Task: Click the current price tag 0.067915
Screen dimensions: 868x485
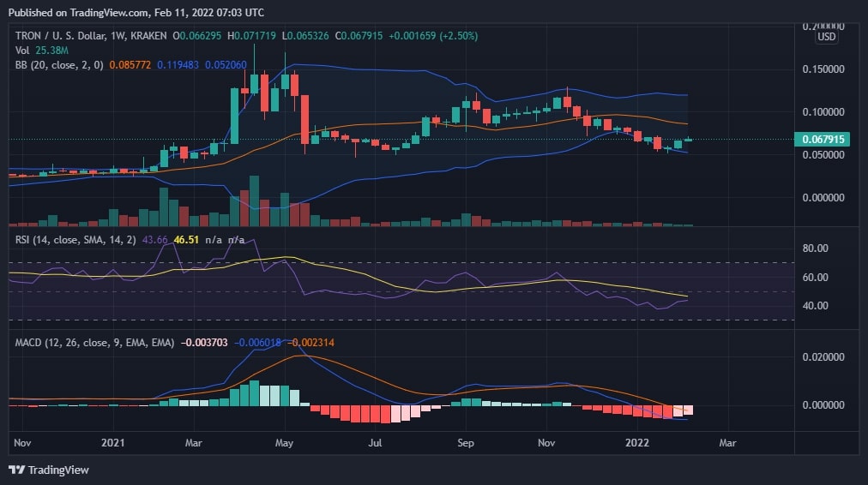Action: click(822, 140)
